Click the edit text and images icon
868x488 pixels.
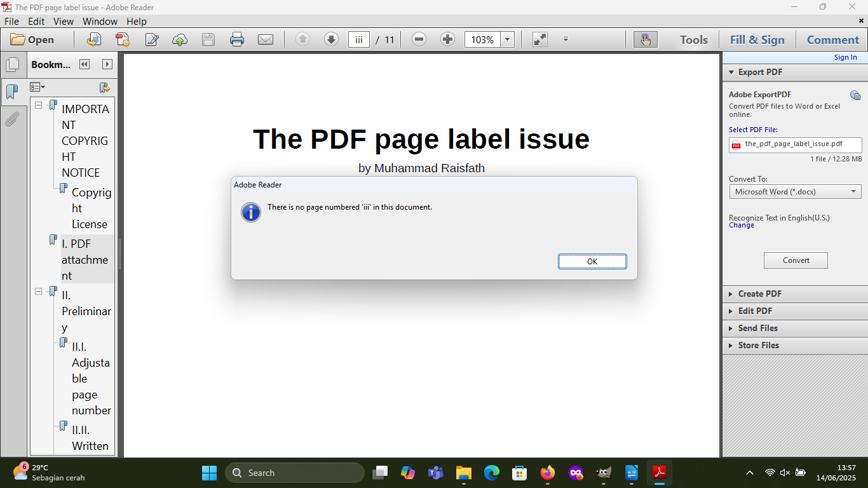pos(152,39)
